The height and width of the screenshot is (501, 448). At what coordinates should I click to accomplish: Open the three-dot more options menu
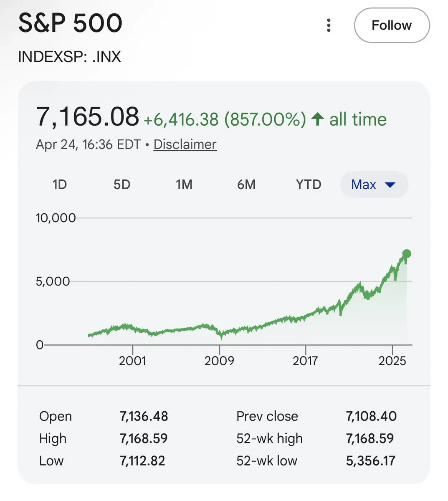click(329, 25)
